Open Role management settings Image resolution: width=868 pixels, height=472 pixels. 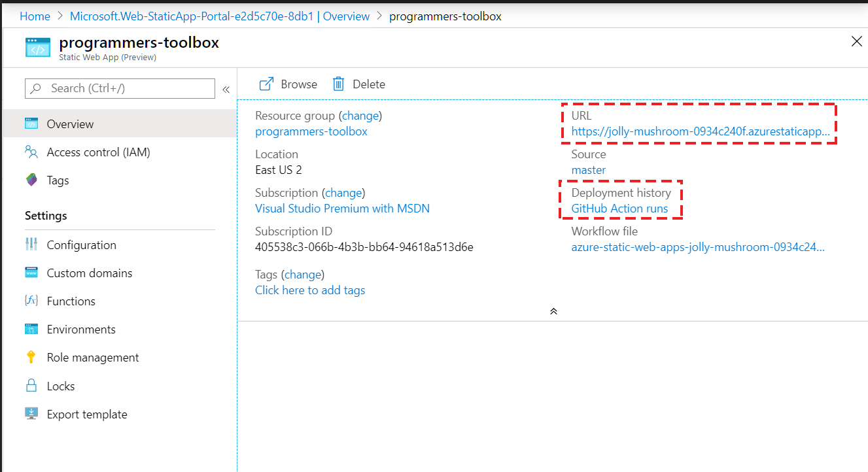[x=118, y=357]
